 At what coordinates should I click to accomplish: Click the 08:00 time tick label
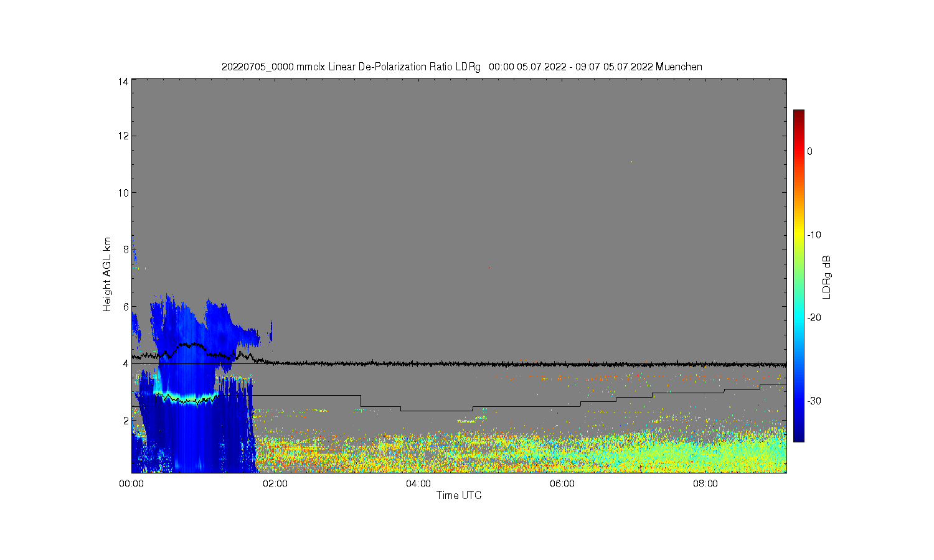click(x=705, y=484)
